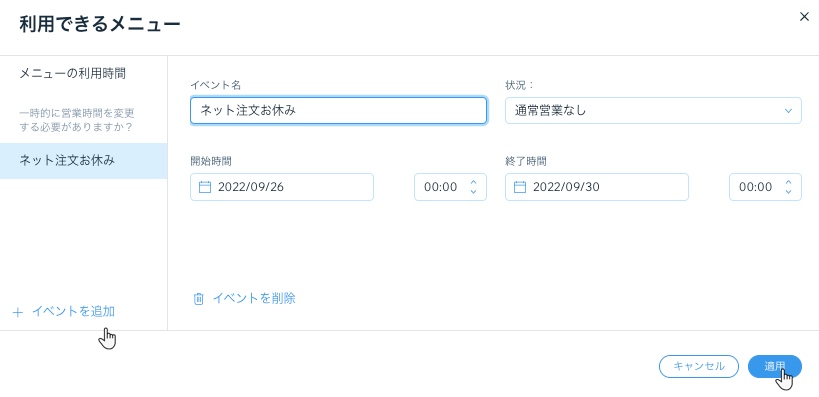This screenshot has height=397, width=819.
Task: Click the 終了時間 label
Action: [x=526, y=161]
